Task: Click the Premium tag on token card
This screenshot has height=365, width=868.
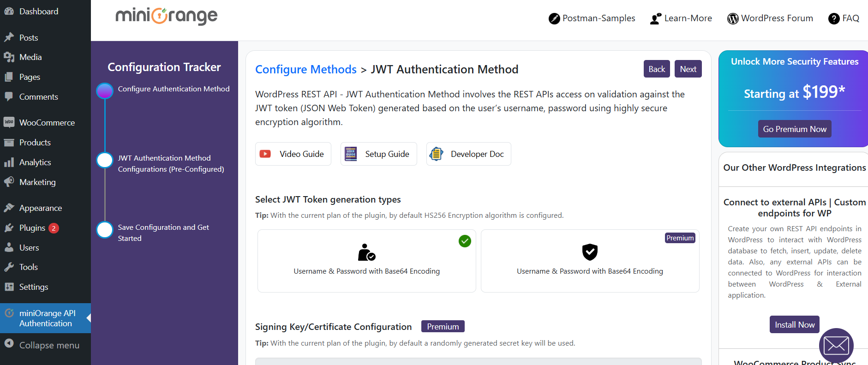Action: [x=680, y=238]
